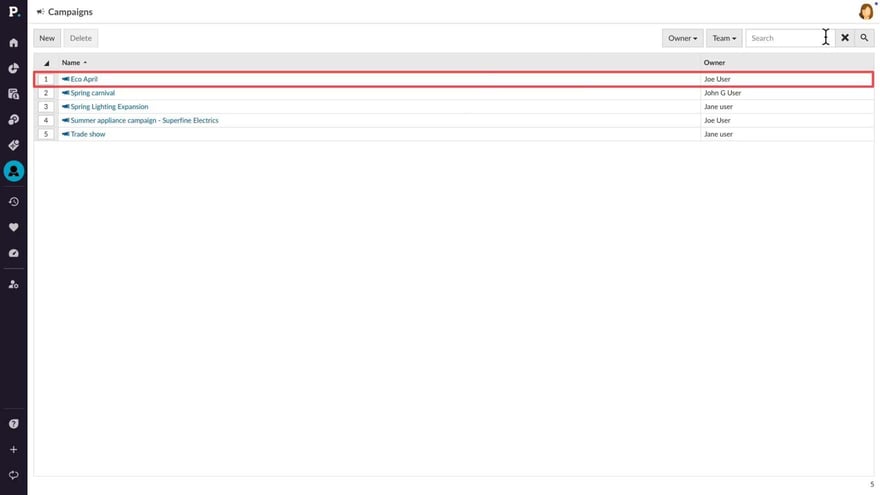Open the help question mark icon
The height and width of the screenshot is (495, 880).
point(13,424)
